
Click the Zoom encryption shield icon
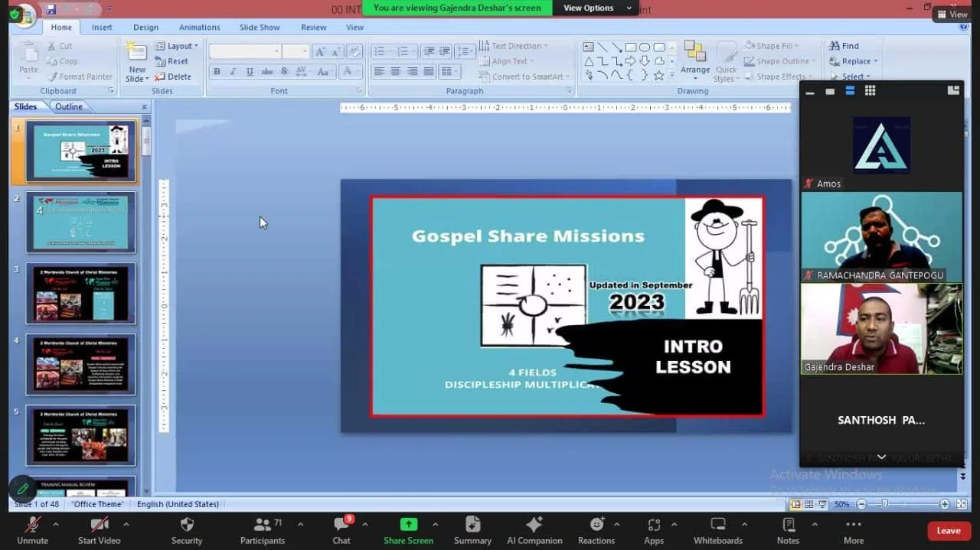point(15,15)
